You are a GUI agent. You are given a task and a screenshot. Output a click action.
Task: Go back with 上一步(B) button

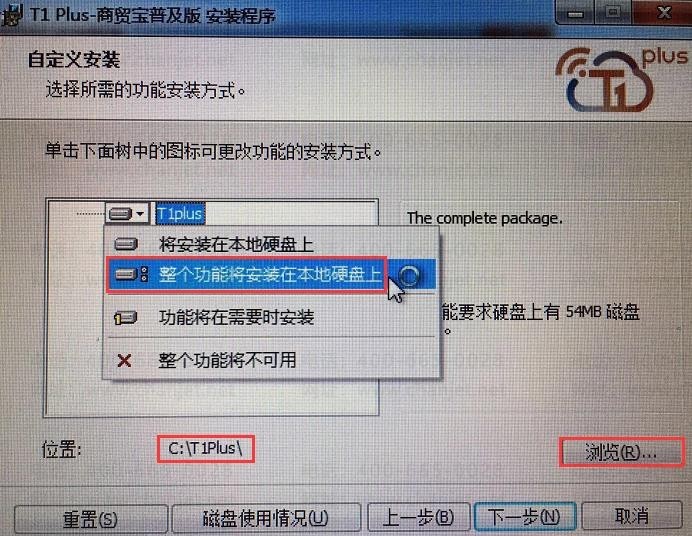pos(418,517)
